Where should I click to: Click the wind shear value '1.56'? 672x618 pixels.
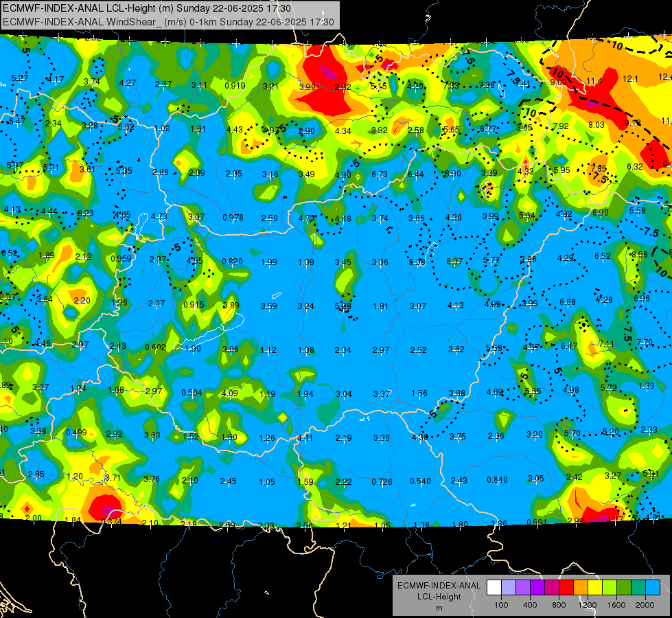(x=419, y=393)
